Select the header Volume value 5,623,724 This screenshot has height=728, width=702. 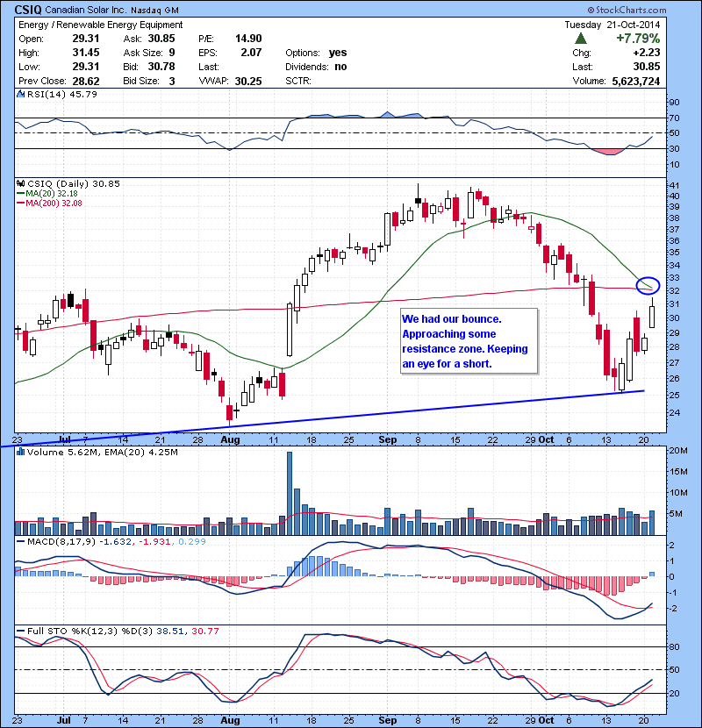click(636, 82)
